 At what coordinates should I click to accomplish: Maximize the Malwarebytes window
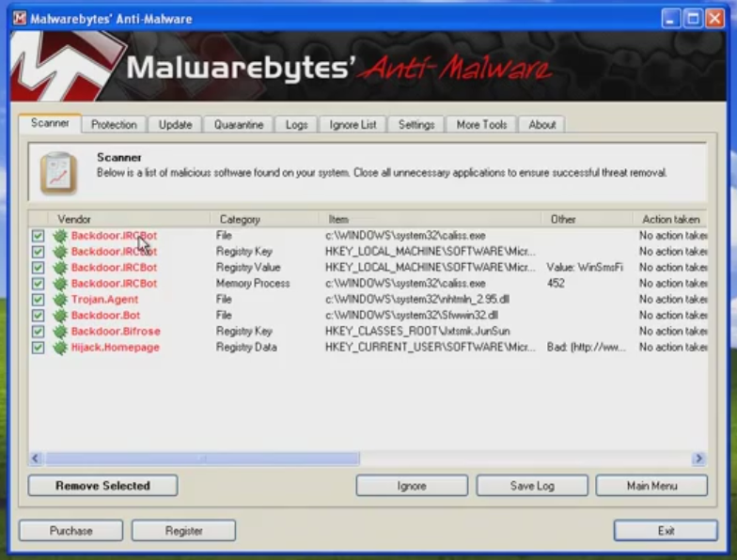(693, 19)
